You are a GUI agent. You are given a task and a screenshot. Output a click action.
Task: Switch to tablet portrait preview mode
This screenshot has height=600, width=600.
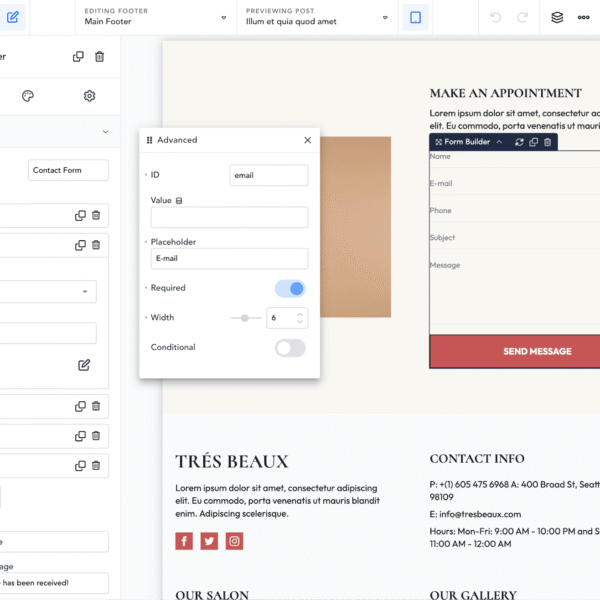(x=416, y=17)
